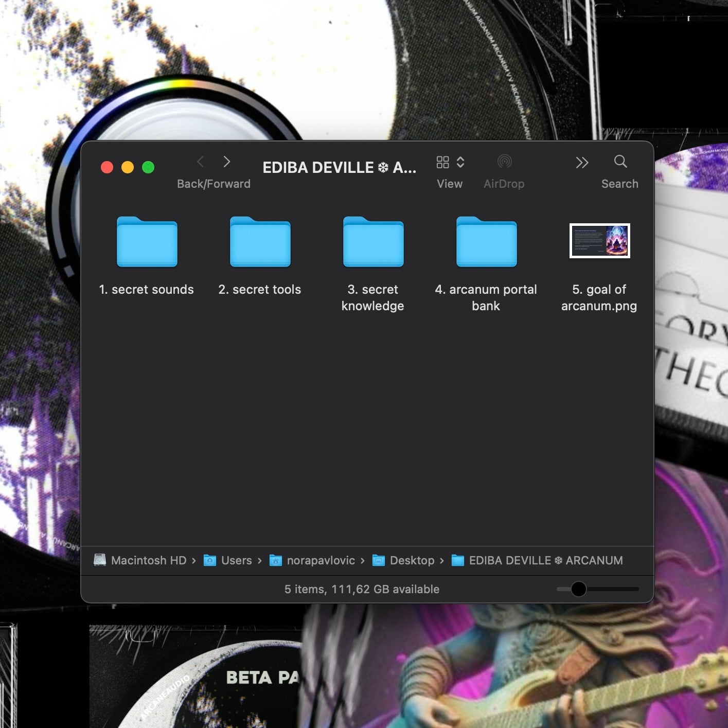Go back with the left arrow

coord(201,162)
